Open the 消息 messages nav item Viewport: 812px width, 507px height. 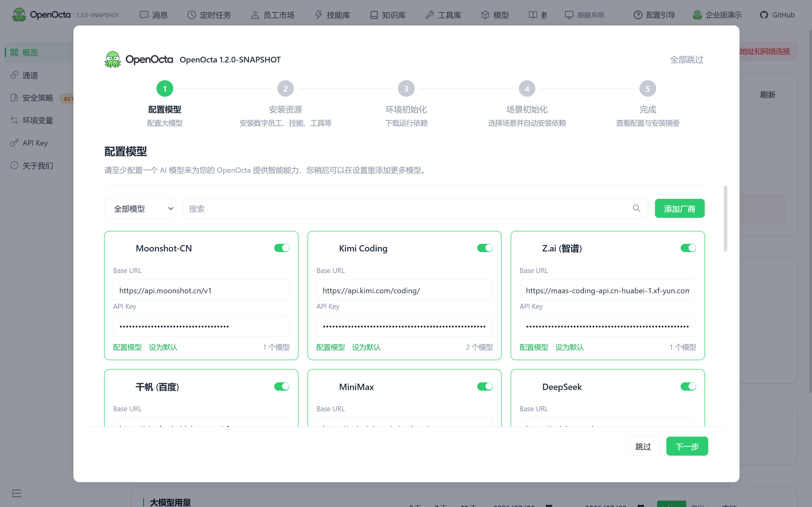tap(154, 15)
